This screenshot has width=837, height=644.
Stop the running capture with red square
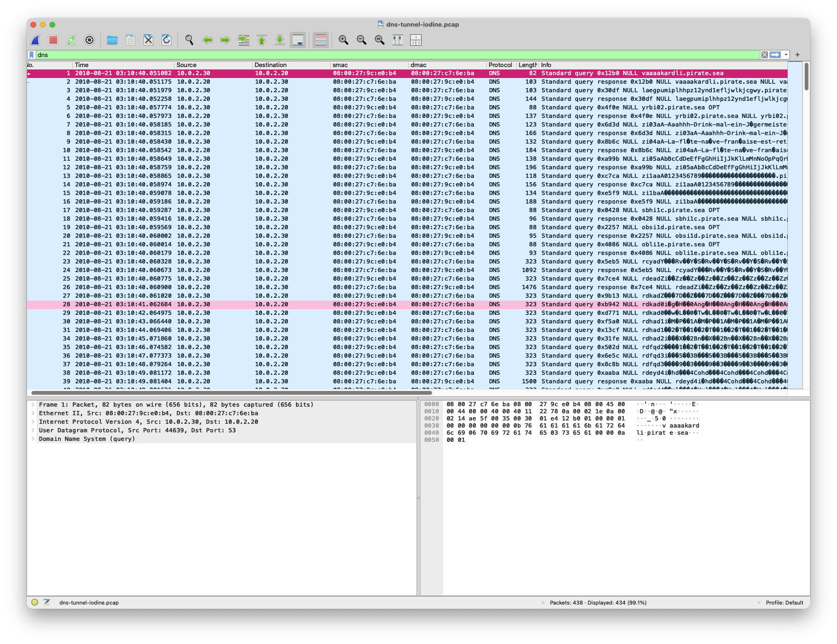pyautogui.click(x=53, y=40)
